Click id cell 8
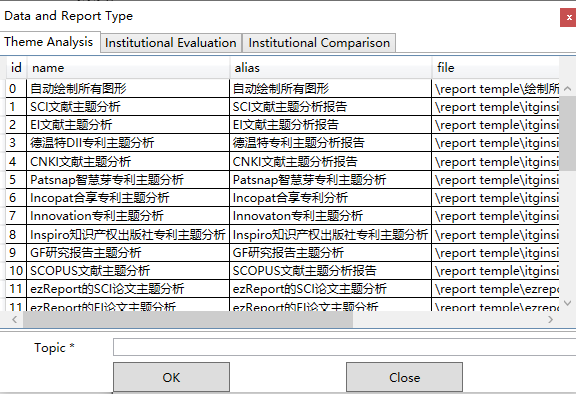 point(16,234)
